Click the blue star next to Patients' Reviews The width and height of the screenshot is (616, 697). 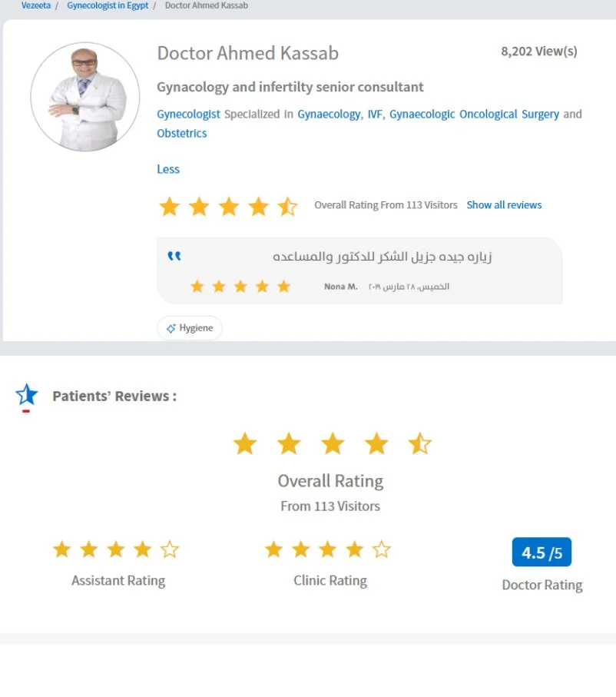coord(26,395)
